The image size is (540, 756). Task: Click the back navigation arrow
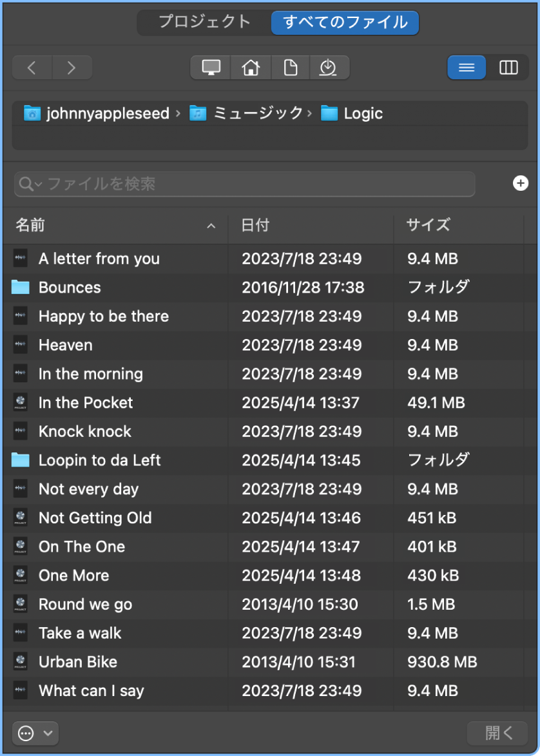[31, 67]
